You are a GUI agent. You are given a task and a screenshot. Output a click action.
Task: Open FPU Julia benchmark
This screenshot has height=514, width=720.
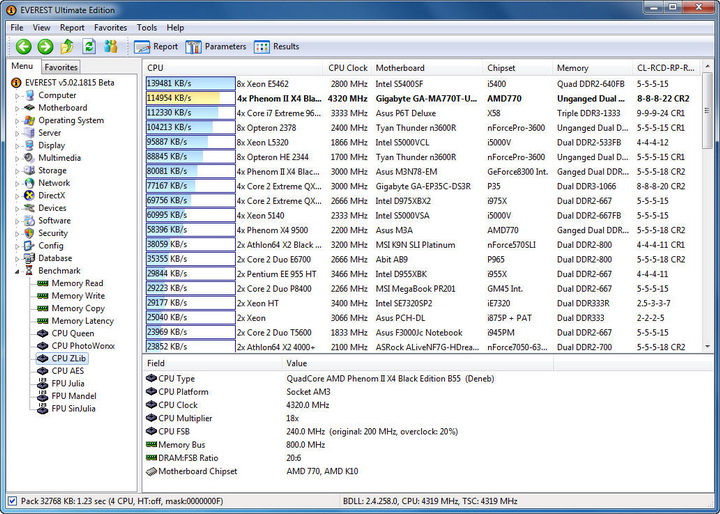click(68, 384)
